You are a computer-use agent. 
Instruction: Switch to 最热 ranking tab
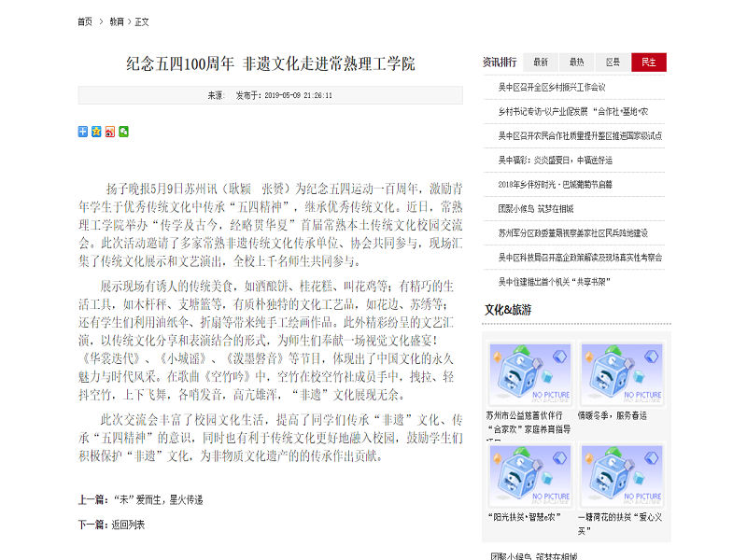pos(577,62)
